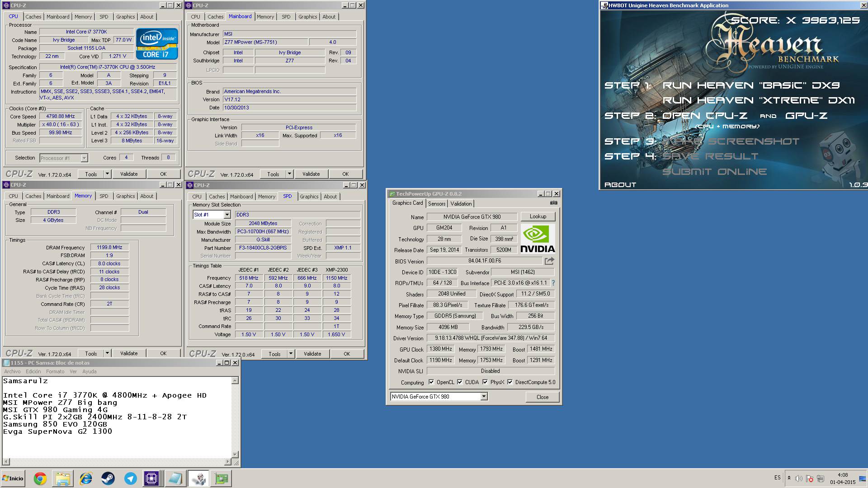Open Google Chrome from the taskbar
This screenshot has height=488, width=868.
click(x=40, y=479)
